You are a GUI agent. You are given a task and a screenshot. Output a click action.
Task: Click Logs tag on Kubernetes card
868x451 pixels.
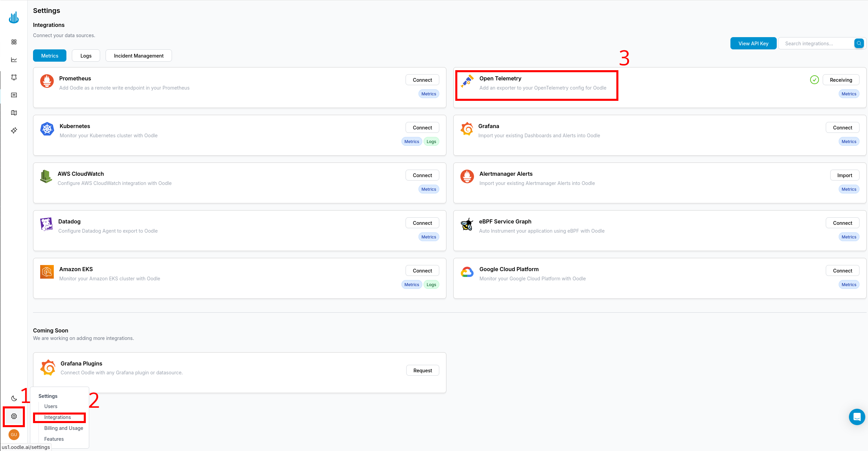coord(431,141)
